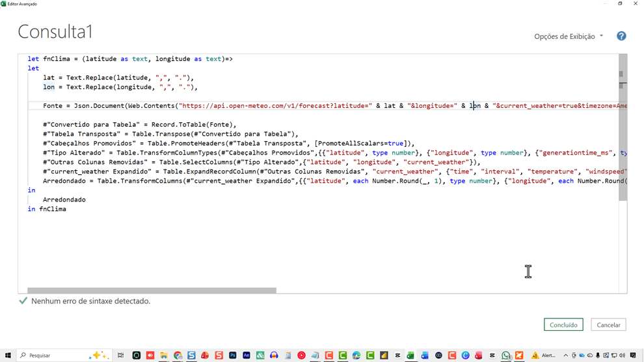Open WhatsApp from the taskbar
The width and height of the screenshot is (644, 362).
click(505, 356)
